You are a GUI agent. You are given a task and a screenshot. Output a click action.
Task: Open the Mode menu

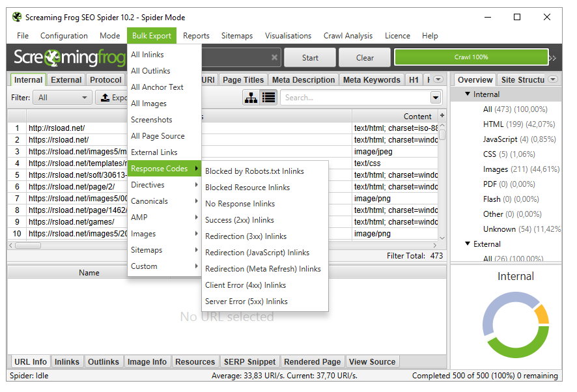tap(109, 36)
